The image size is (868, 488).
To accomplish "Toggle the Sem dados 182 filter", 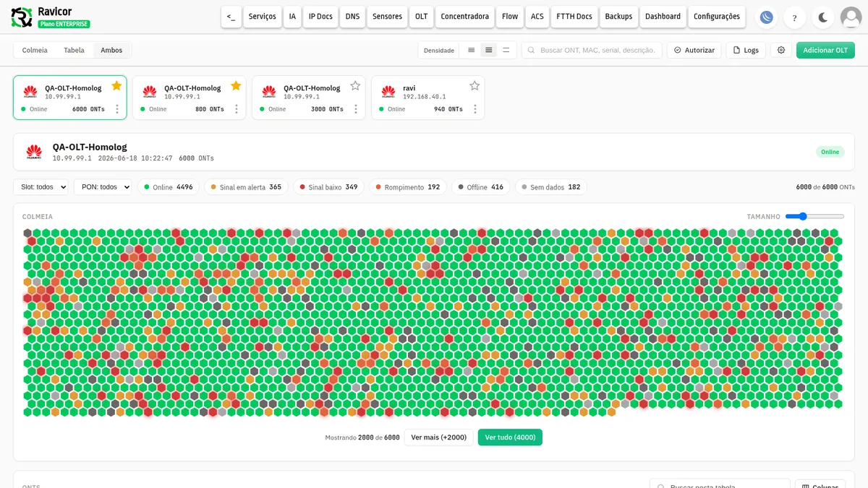I will click(x=551, y=187).
